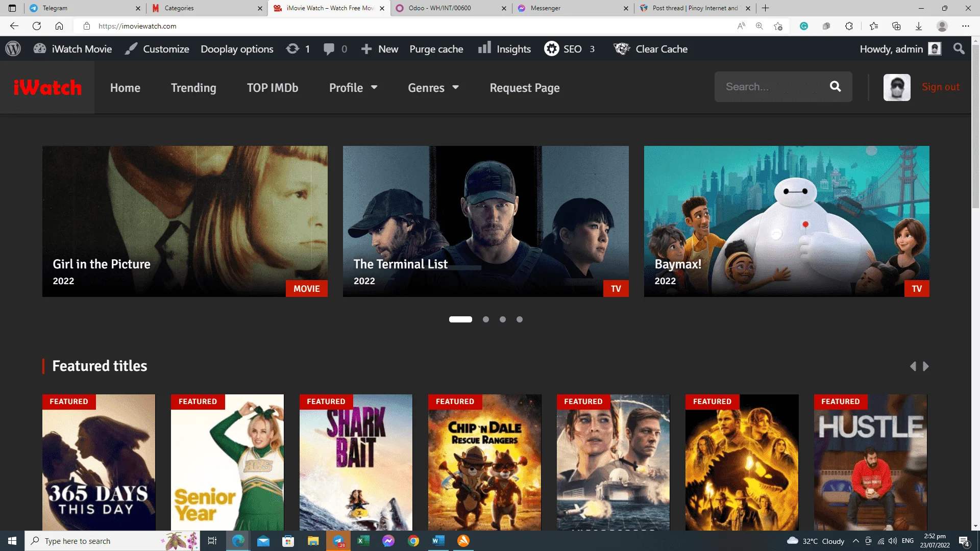The height and width of the screenshot is (551, 980).
Task: Click the browser home icon
Action: pyautogui.click(x=59, y=26)
